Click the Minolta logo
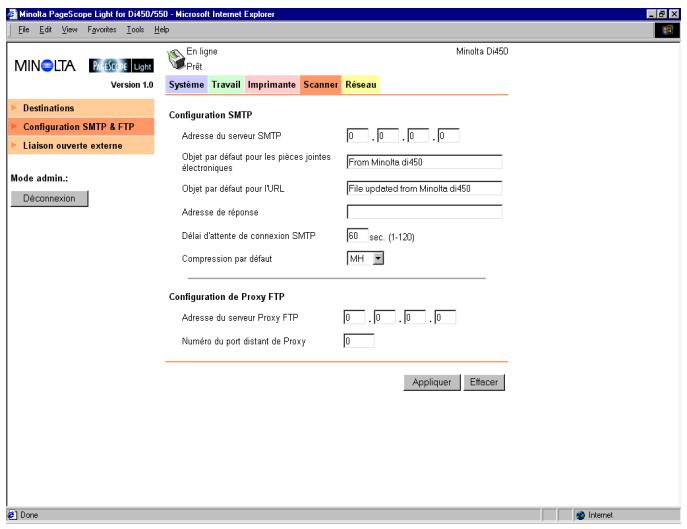687x529 pixels. [45, 66]
